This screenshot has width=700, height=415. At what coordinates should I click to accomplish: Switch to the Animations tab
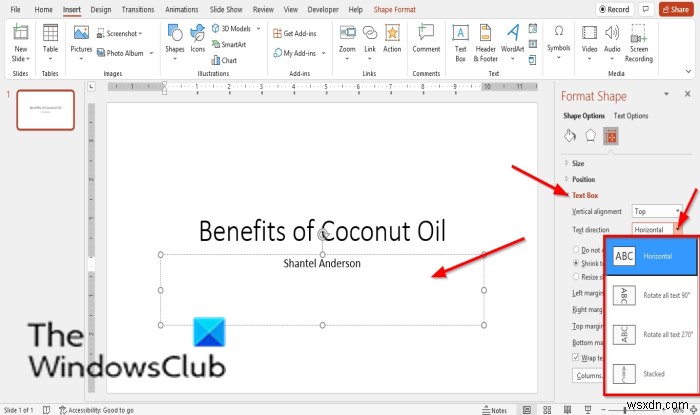181,9
